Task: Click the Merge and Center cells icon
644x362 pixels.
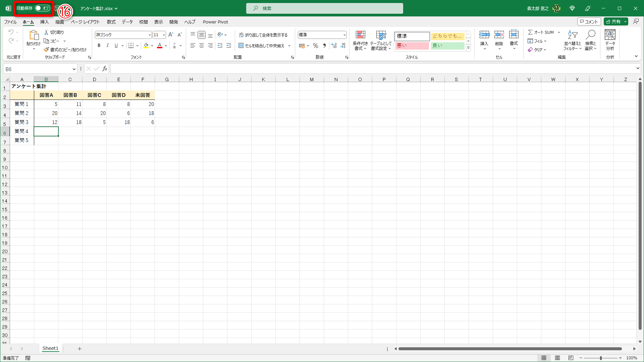Action: (241, 46)
